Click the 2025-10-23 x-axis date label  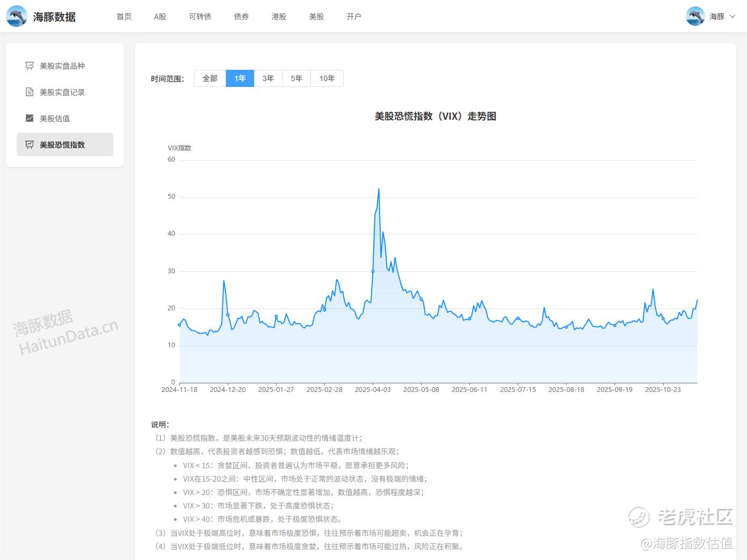(663, 390)
